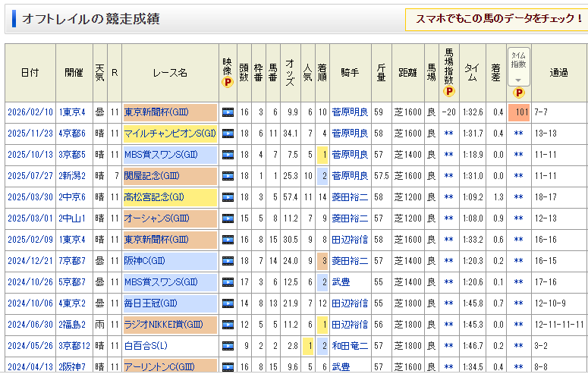The image size is (588, 374).
Task: Play race video for 毎日王冠 row
Action: point(228,303)
